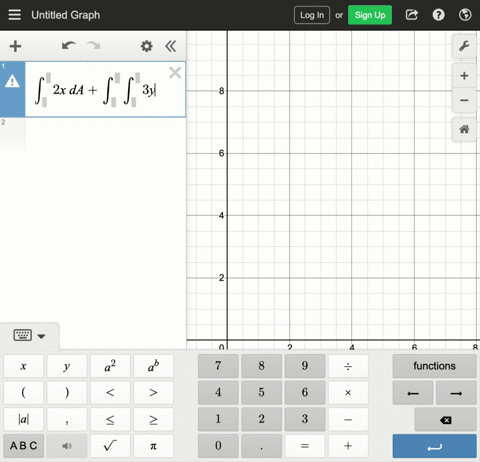Open the share graph icon
The width and height of the screenshot is (480, 462).
412,15
